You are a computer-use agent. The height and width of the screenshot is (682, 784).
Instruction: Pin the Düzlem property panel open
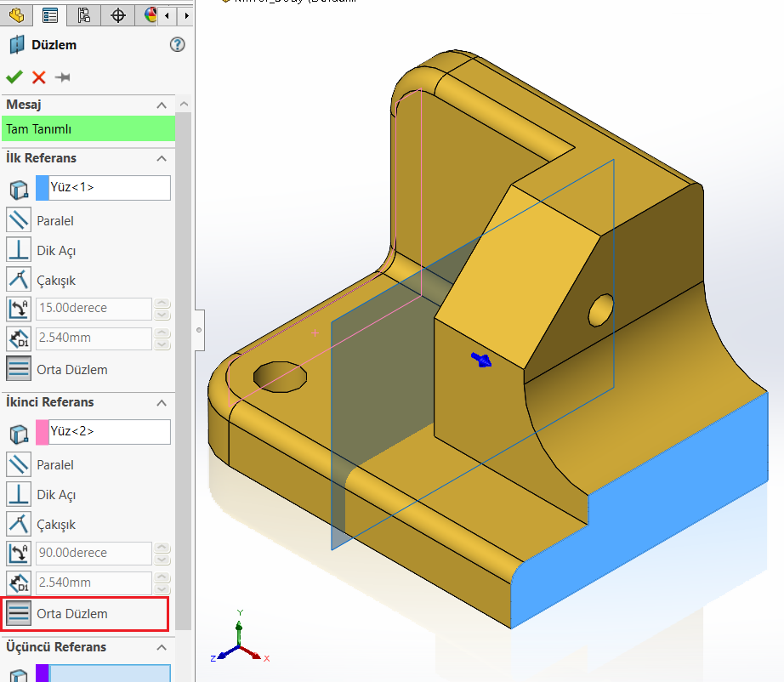63,77
